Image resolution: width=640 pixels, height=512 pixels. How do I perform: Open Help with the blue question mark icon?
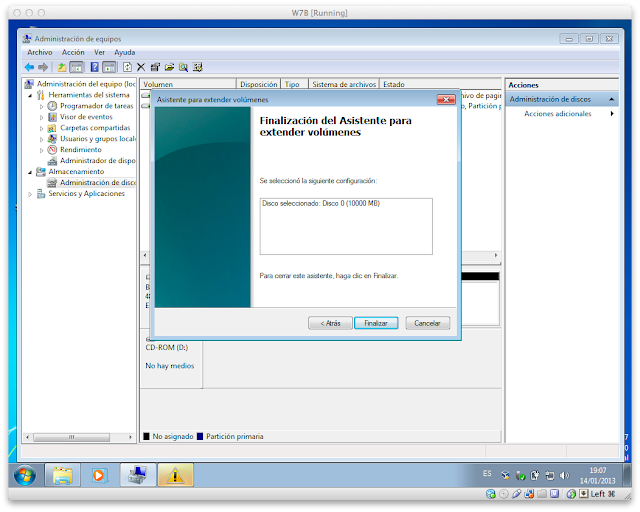coord(95,67)
